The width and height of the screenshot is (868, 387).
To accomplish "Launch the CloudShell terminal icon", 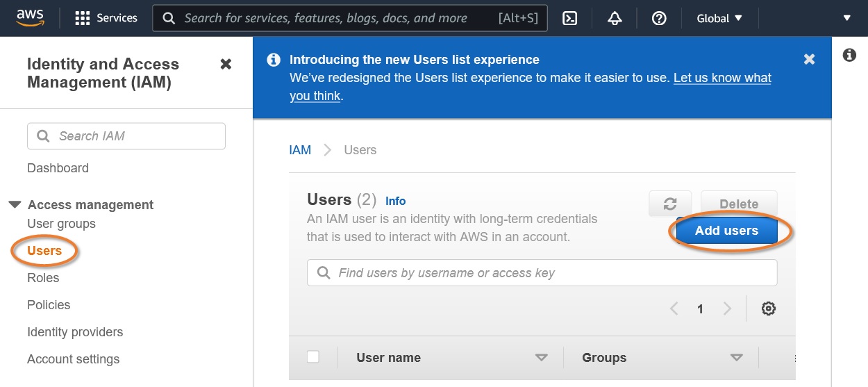I will [x=570, y=19].
